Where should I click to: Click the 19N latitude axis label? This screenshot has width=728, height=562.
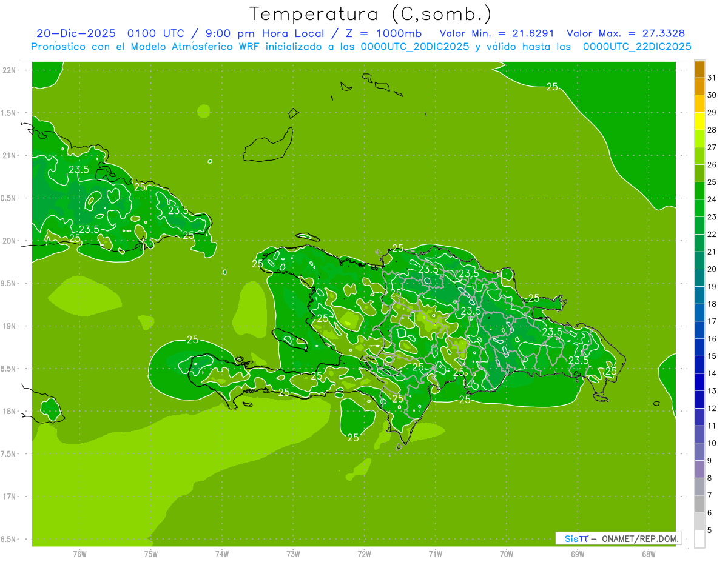tap(10, 326)
